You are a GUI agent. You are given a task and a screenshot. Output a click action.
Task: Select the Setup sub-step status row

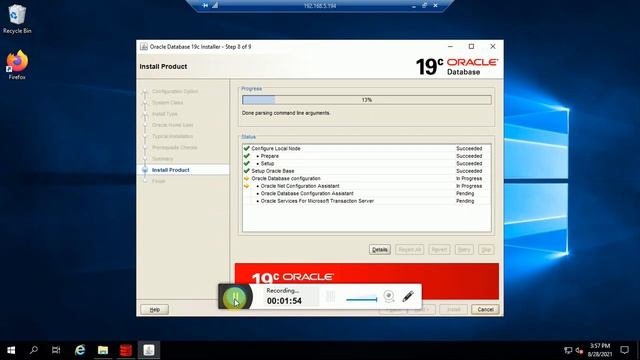tap(367, 163)
